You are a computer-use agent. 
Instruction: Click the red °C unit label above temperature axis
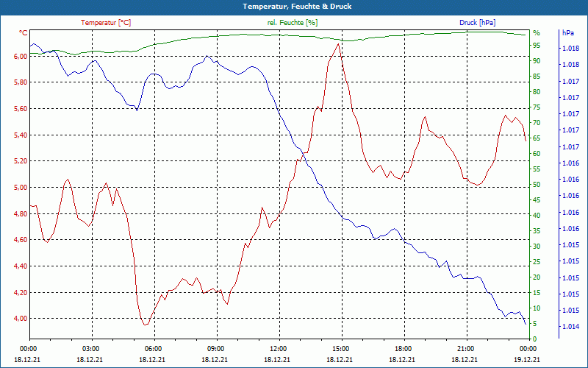(x=23, y=33)
